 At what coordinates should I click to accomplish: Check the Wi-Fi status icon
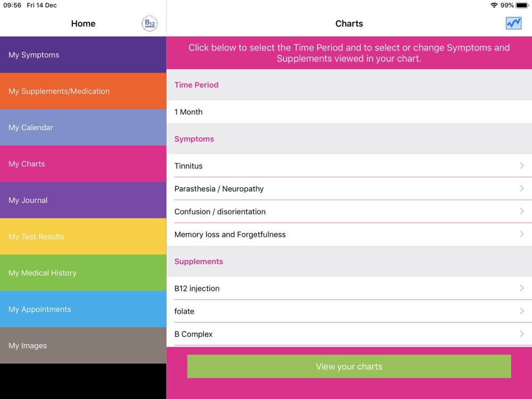(494, 5)
